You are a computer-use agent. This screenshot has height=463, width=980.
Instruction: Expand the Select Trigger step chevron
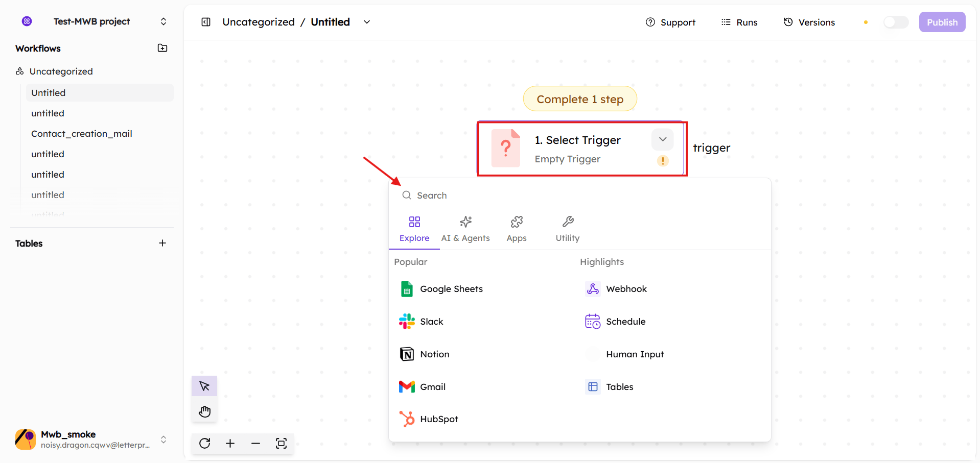(662, 139)
